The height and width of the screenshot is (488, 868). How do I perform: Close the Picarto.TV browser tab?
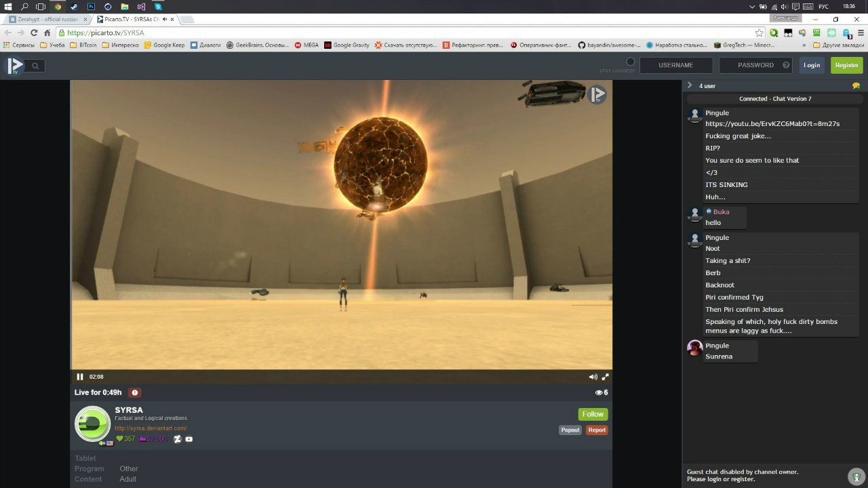[x=172, y=19]
